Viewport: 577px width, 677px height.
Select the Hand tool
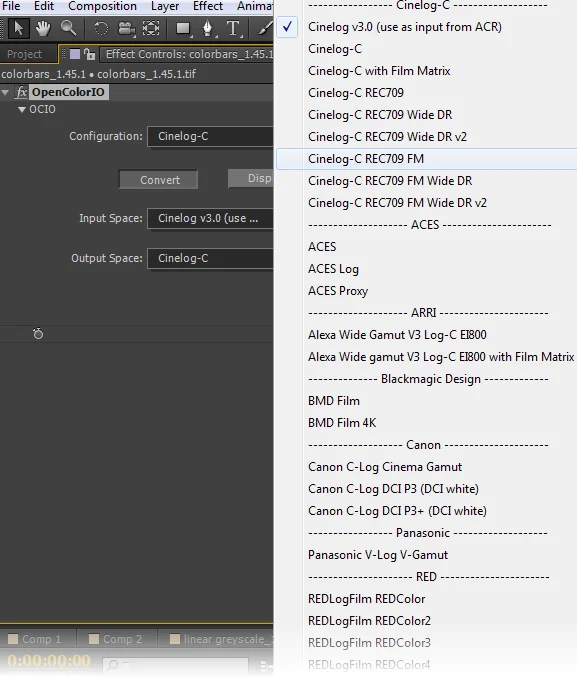click(43, 28)
